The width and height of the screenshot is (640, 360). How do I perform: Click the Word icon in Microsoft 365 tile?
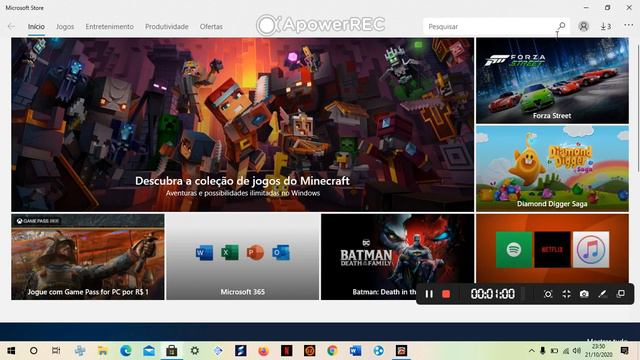pyautogui.click(x=204, y=253)
